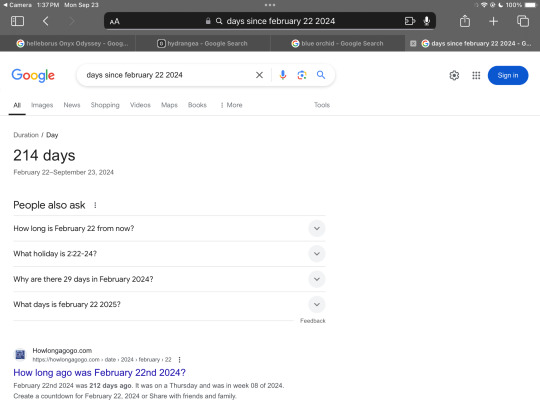This screenshot has width=540, height=405.
Task: Select the Books search tab
Action: click(197, 105)
